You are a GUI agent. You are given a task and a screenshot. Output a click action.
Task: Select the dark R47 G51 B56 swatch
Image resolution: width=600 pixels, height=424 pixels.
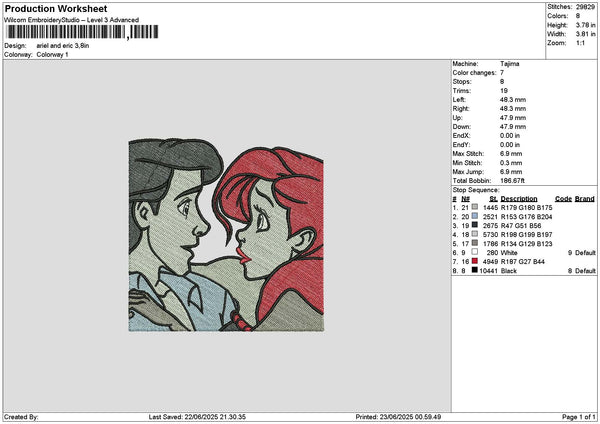pos(475,225)
